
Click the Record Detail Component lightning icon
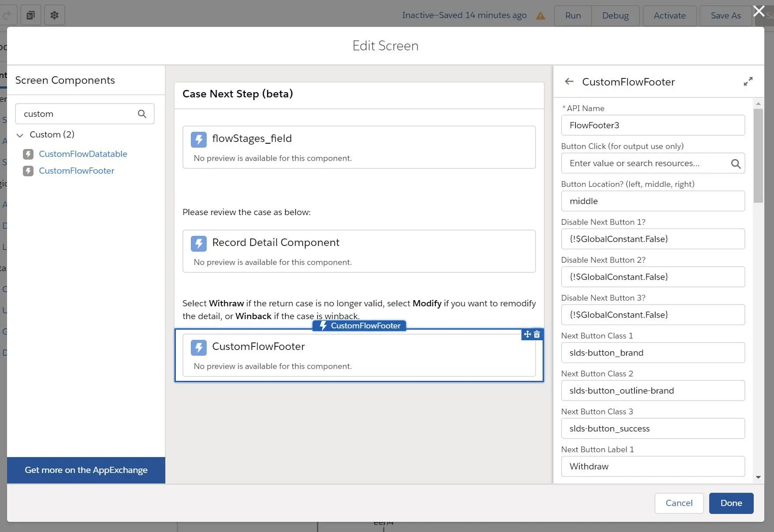tap(199, 243)
